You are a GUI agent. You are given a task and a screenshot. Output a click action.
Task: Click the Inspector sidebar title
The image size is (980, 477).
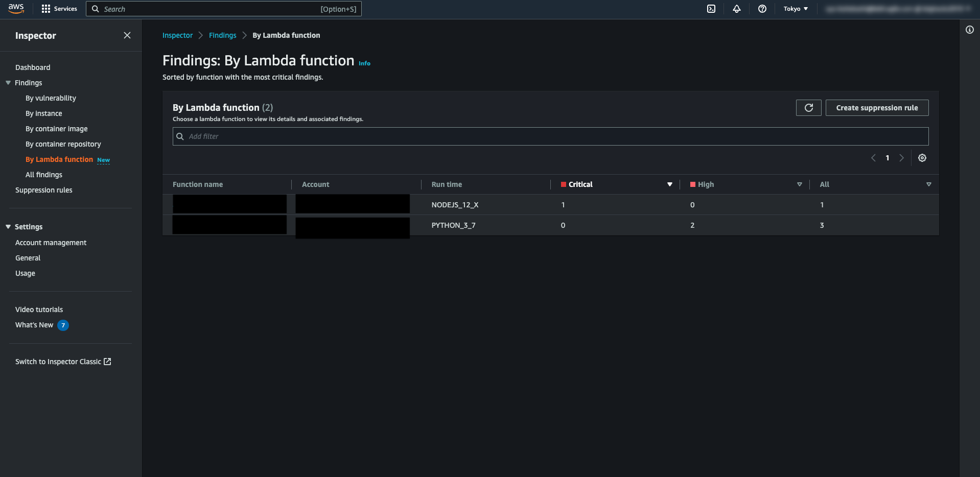tap(36, 35)
